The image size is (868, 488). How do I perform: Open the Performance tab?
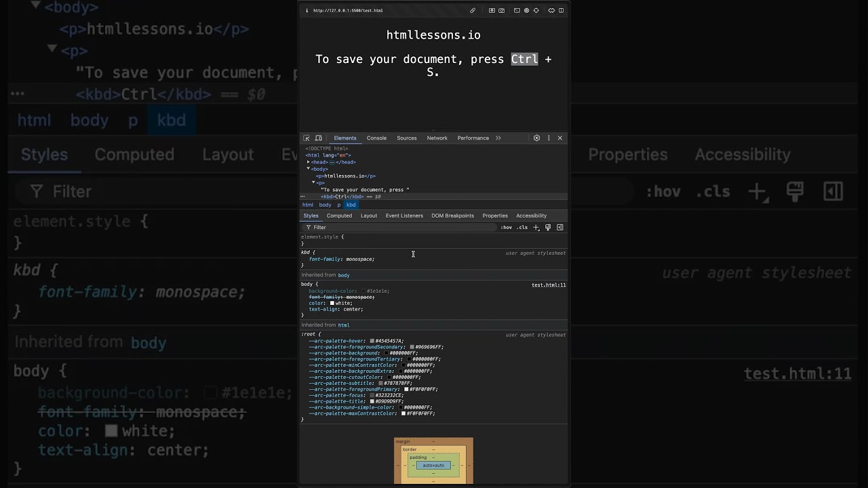pyautogui.click(x=473, y=138)
